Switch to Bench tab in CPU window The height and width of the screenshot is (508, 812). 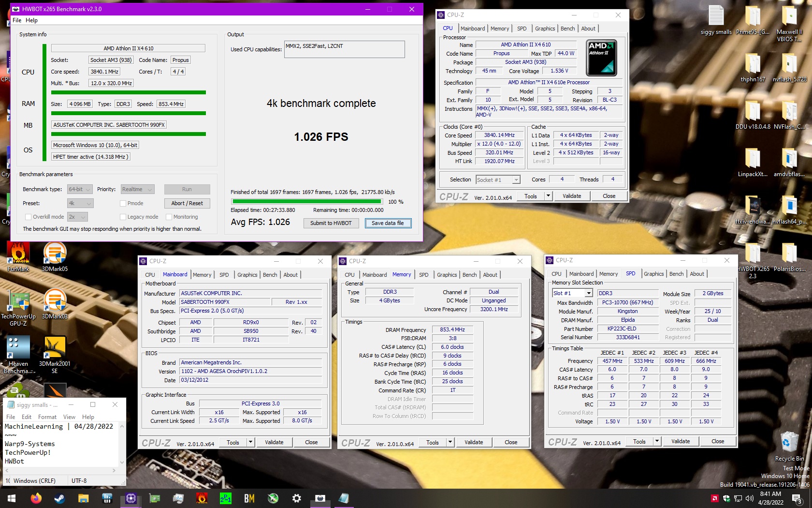pyautogui.click(x=567, y=29)
